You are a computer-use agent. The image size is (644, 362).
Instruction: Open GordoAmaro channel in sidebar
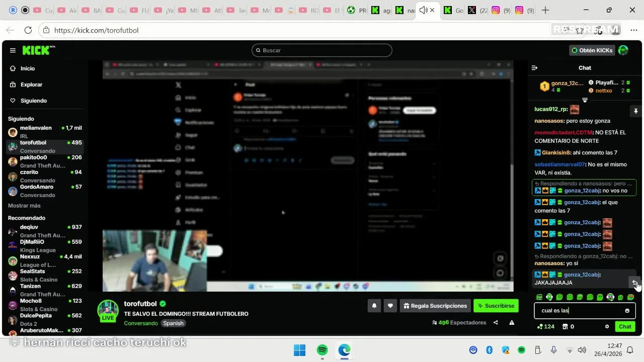coord(45,191)
